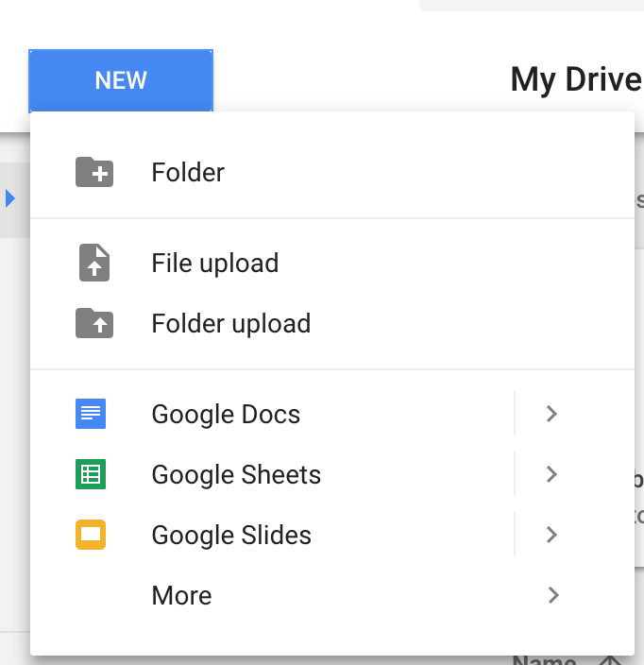
Task: Click the yellow Google Slides icon
Action: [91, 535]
